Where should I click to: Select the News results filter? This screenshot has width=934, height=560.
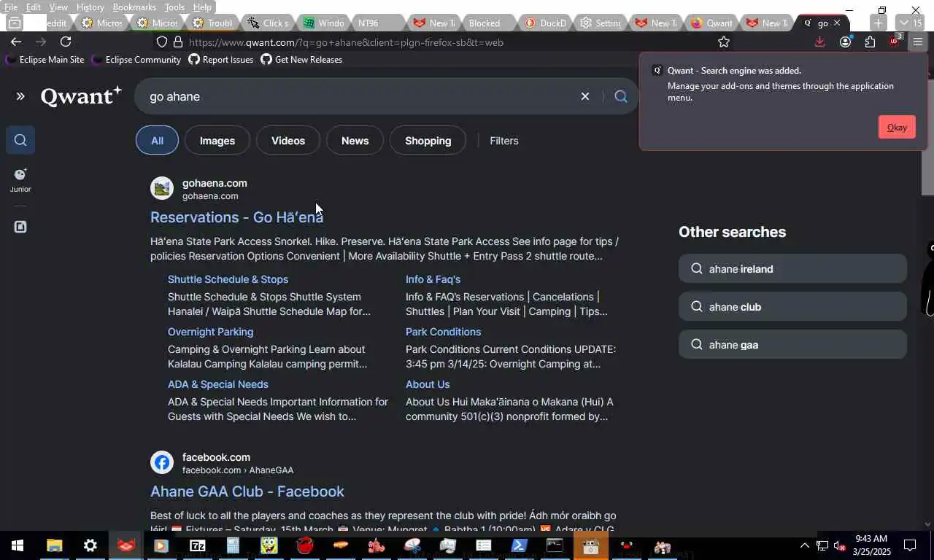coord(355,141)
